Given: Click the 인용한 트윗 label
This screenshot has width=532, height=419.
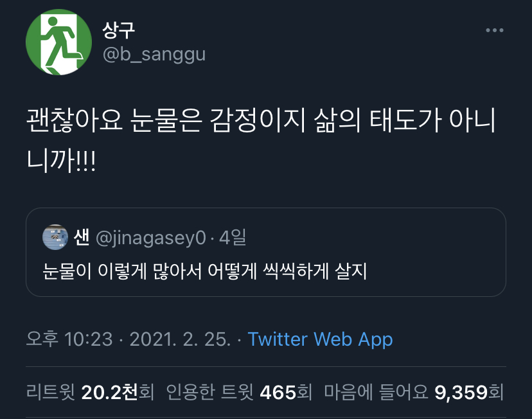Looking at the screenshot, I should point(210,392).
